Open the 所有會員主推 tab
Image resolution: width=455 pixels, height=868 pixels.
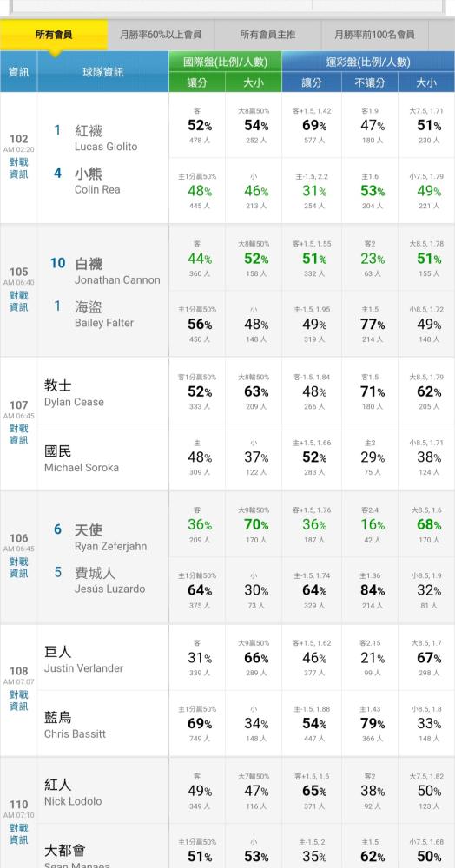click(x=267, y=35)
